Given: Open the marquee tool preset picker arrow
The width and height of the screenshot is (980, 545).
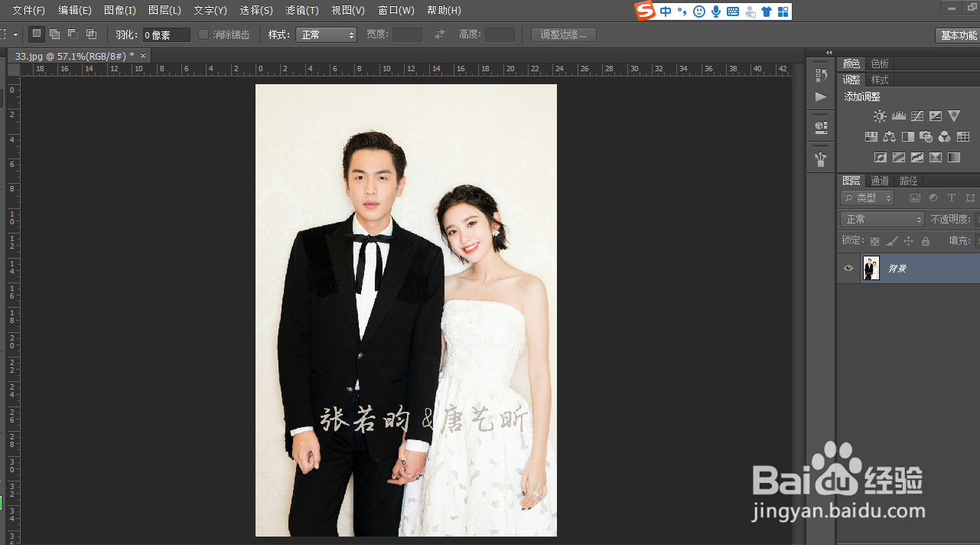Looking at the screenshot, I should 15,35.
